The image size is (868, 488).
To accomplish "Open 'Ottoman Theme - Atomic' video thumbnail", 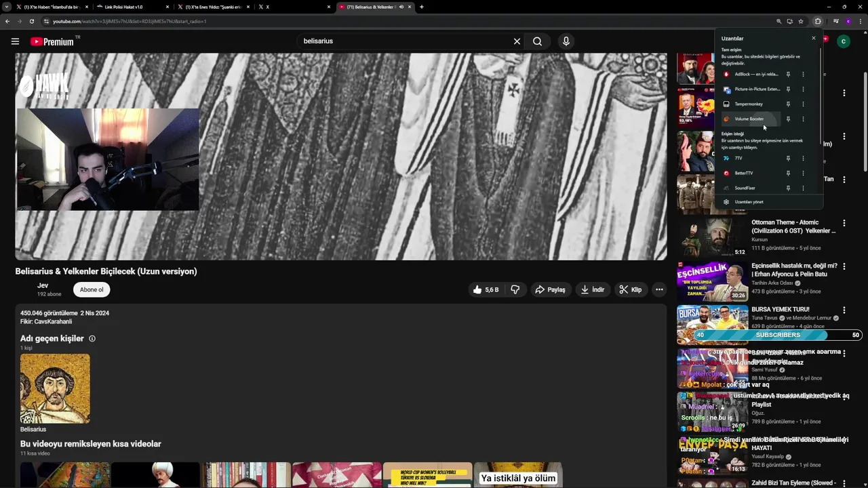I will pyautogui.click(x=712, y=237).
